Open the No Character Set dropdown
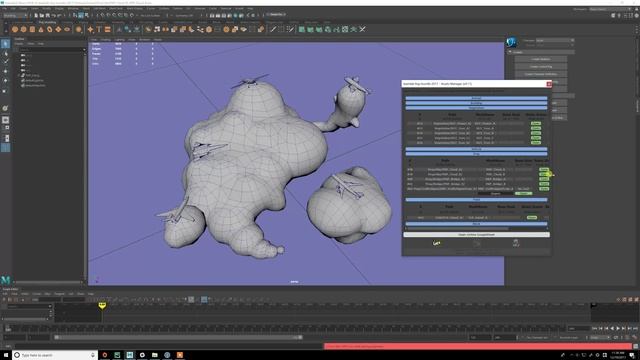The image size is (640, 360). click(x=537, y=338)
